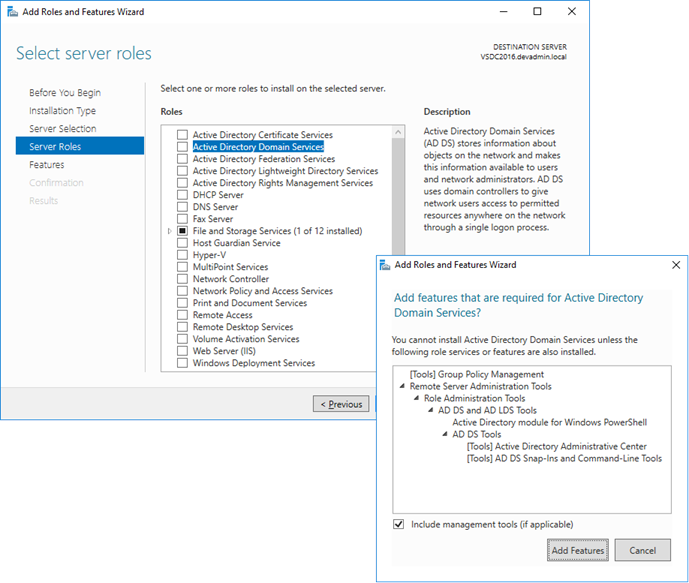Enable the Web Server (IIS) checkbox
Image resolution: width=689 pixels, height=583 pixels.
(182, 351)
